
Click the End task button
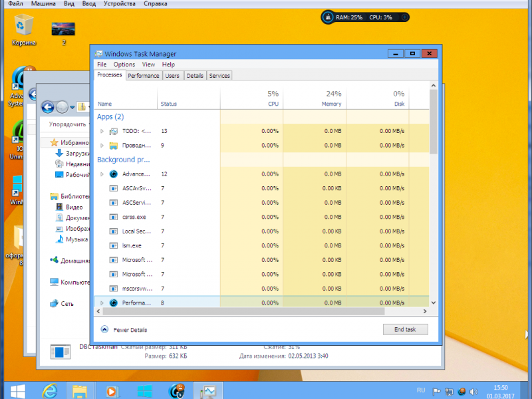pos(406,329)
